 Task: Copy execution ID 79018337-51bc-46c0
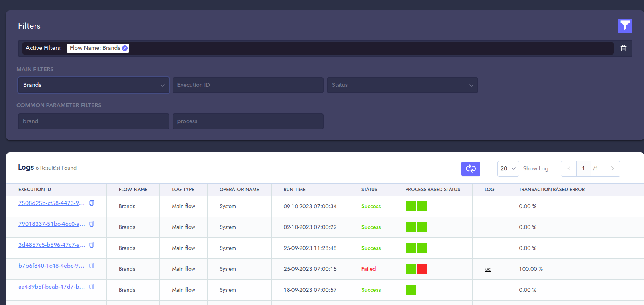click(92, 224)
